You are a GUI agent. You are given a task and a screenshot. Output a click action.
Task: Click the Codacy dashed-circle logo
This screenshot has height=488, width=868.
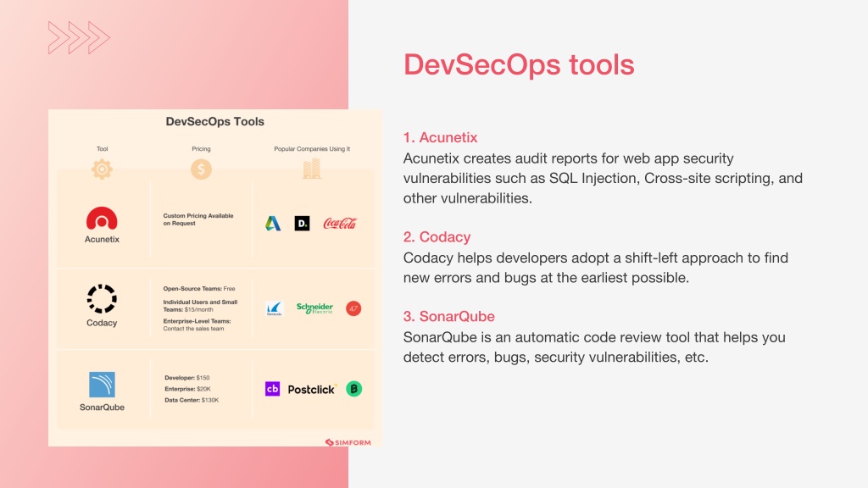pyautogui.click(x=102, y=299)
